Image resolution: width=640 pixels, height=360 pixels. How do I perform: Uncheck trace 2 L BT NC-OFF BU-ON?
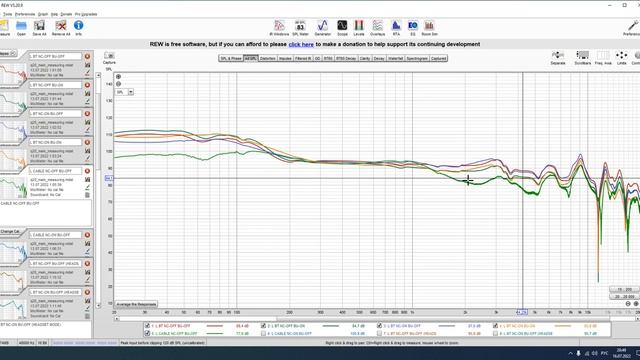coord(263,326)
